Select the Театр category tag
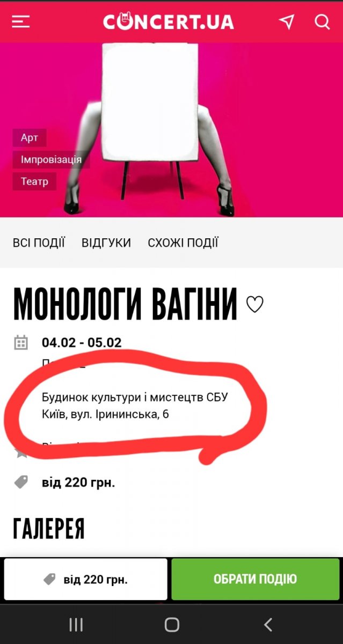Image resolution: width=343 pixels, height=644 pixels. point(34,181)
